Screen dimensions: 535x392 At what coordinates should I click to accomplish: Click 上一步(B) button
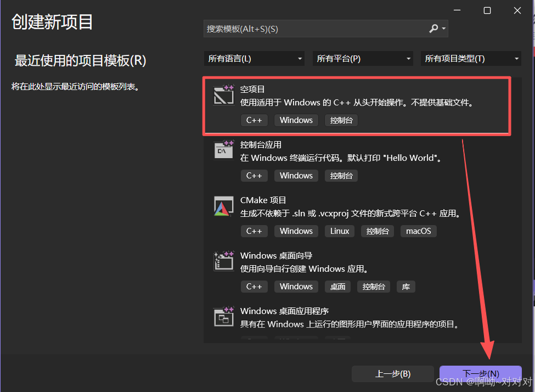tap(393, 374)
